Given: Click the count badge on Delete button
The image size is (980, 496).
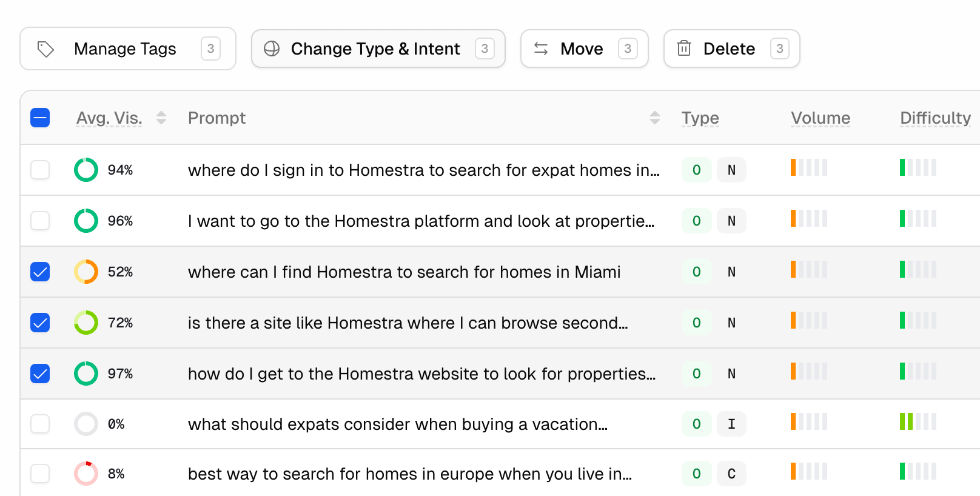Looking at the screenshot, I should 780,49.
